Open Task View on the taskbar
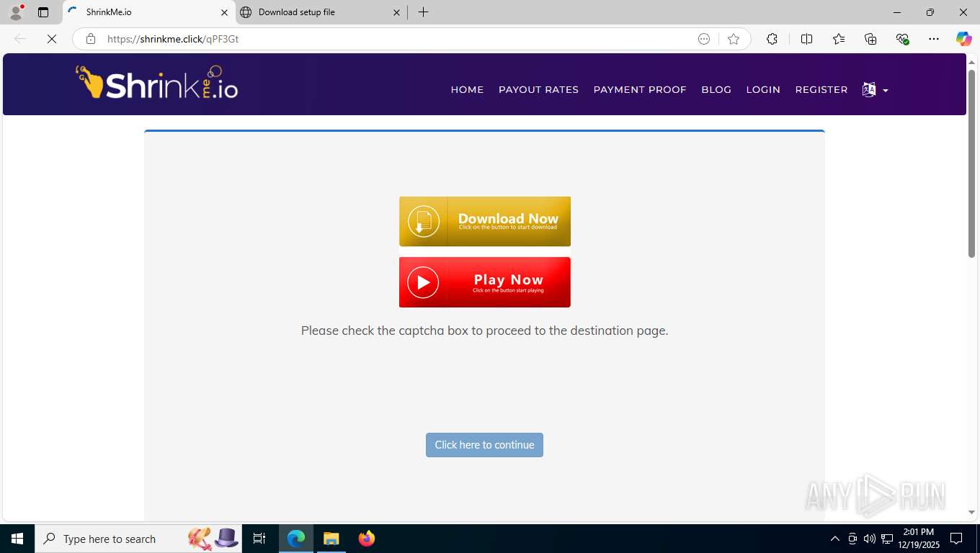 pos(259,539)
